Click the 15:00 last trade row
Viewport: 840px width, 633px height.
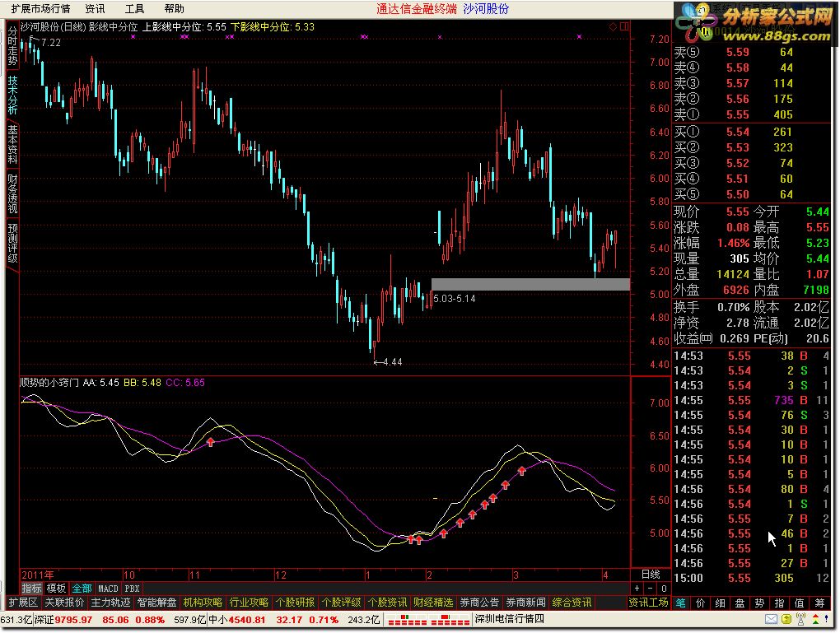click(752, 578)
